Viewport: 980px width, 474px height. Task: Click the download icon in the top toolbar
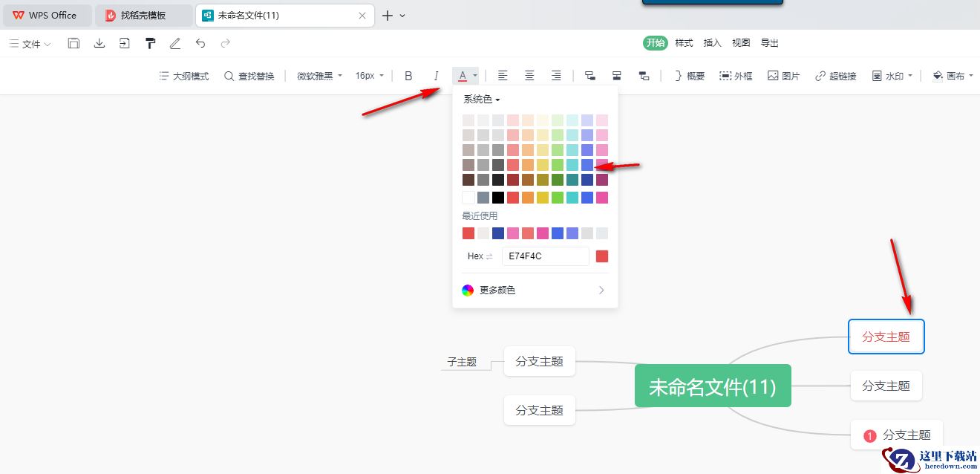[x=99, y=43]
